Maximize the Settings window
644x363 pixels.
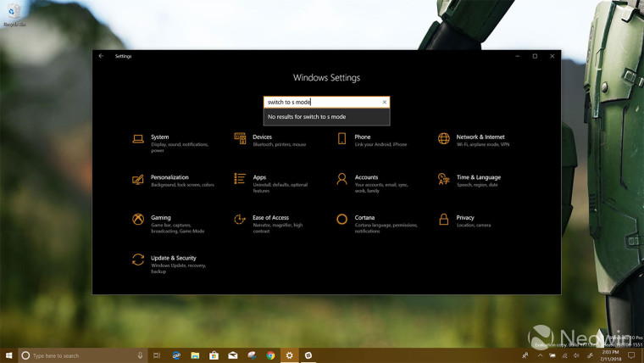(535, 56)
